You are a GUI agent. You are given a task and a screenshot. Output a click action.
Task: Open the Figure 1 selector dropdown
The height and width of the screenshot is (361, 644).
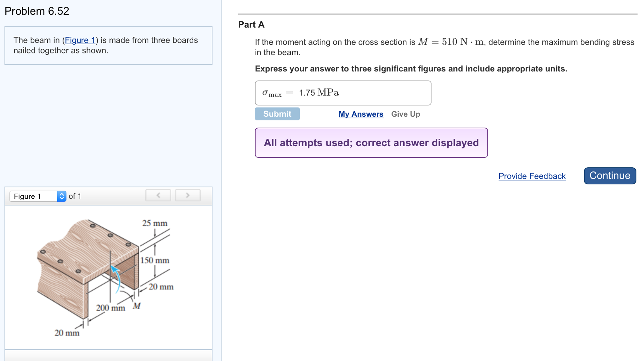point(38,196)
